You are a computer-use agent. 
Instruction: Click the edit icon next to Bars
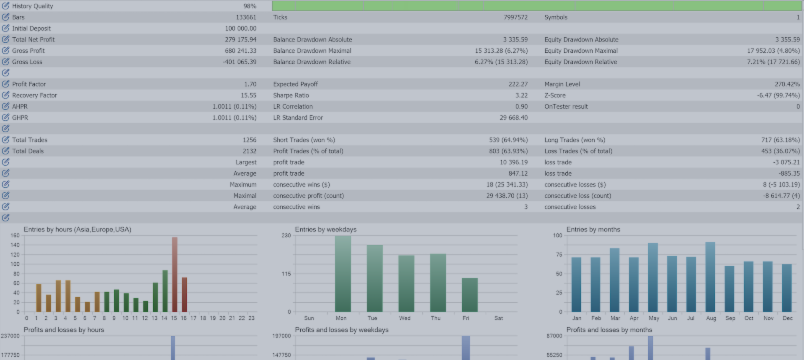click(x=6, y=17)
